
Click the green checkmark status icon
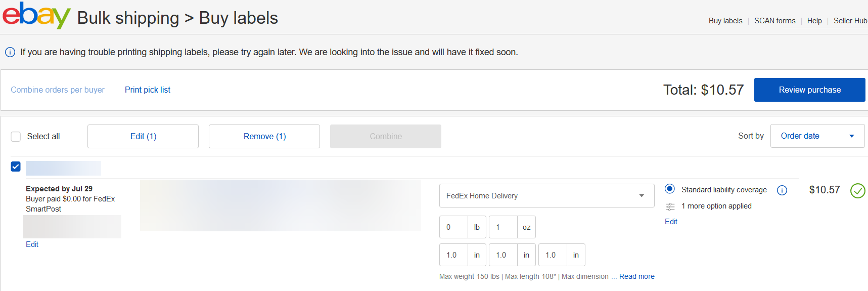(857, 191)
